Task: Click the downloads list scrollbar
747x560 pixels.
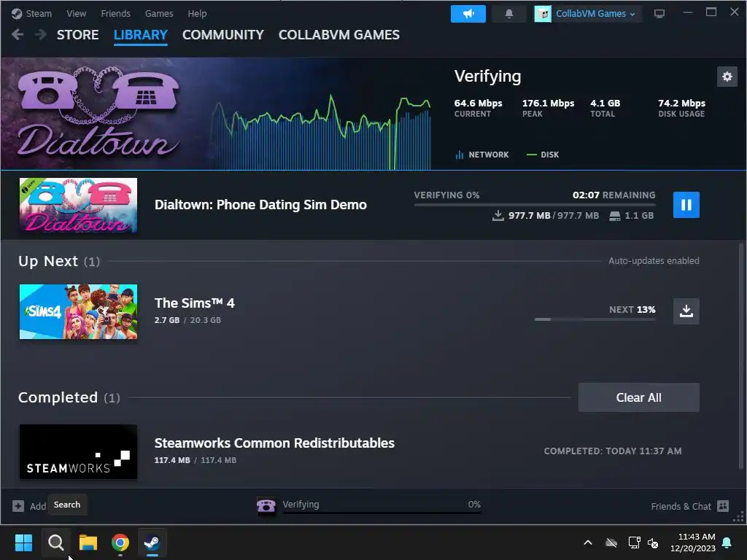Action: pos(741,355)
